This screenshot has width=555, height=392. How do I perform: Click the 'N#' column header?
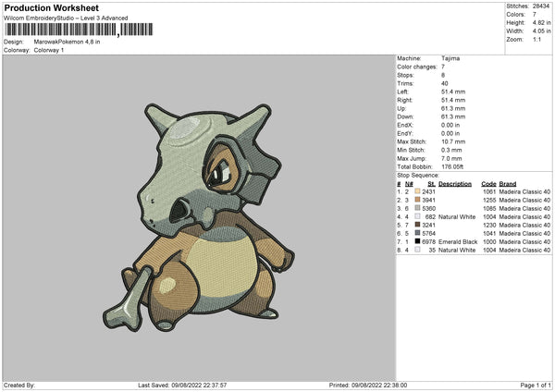[x=409, y=184]
